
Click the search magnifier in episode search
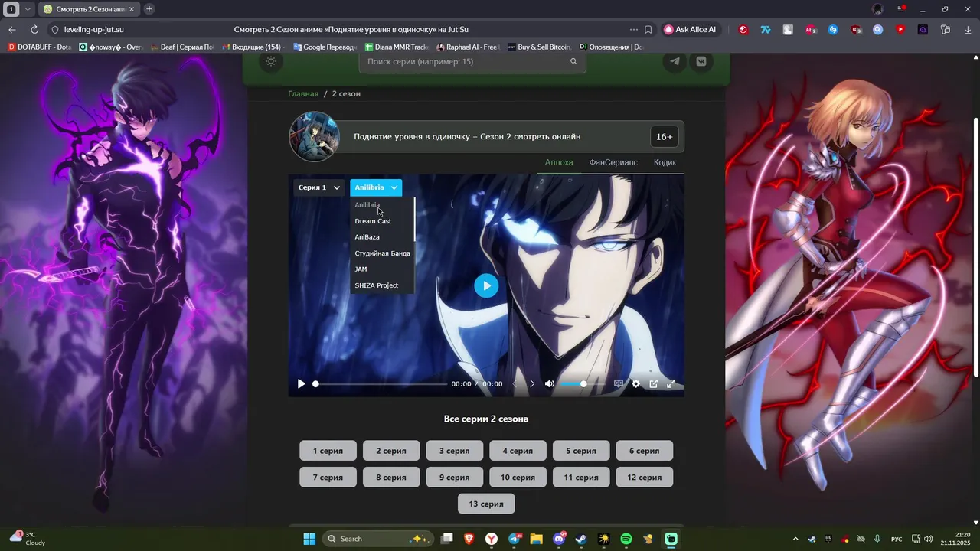click(573, 61)
